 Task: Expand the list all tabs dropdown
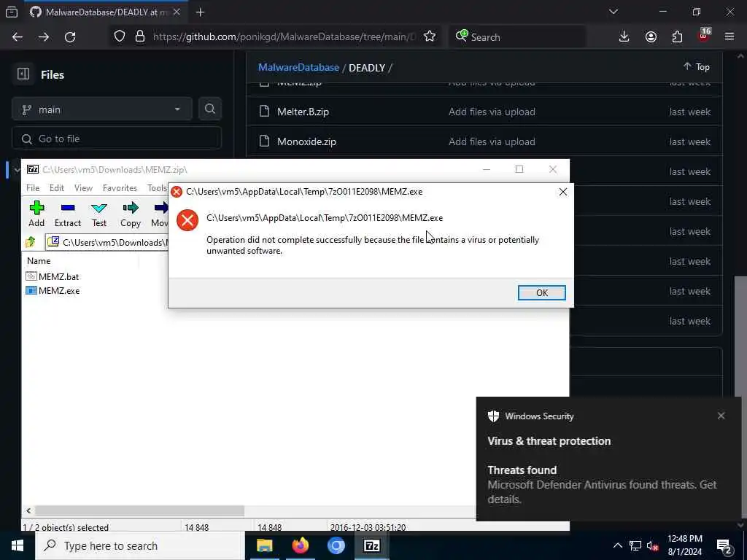[613, 12]
